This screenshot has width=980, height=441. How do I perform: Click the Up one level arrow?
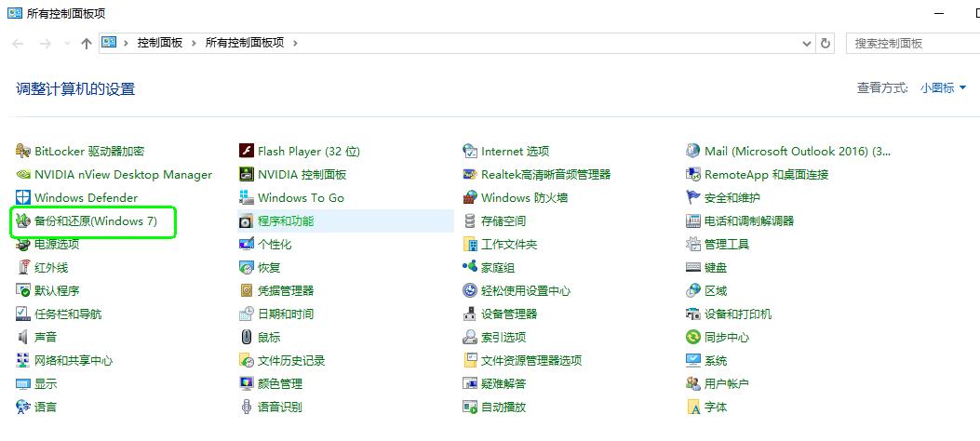tap(87, 44)
